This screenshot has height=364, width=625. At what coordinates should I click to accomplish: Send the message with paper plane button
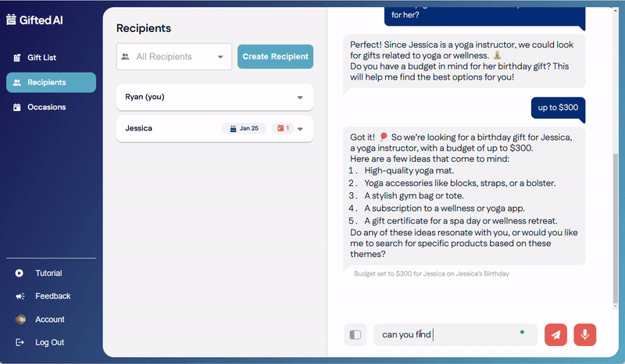[555, 334]
